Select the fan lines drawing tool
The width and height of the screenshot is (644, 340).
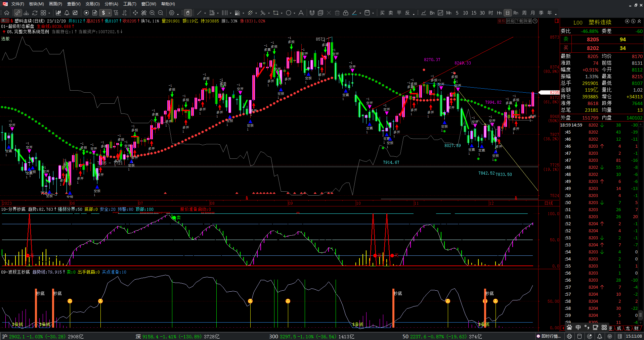click(237, 13)
